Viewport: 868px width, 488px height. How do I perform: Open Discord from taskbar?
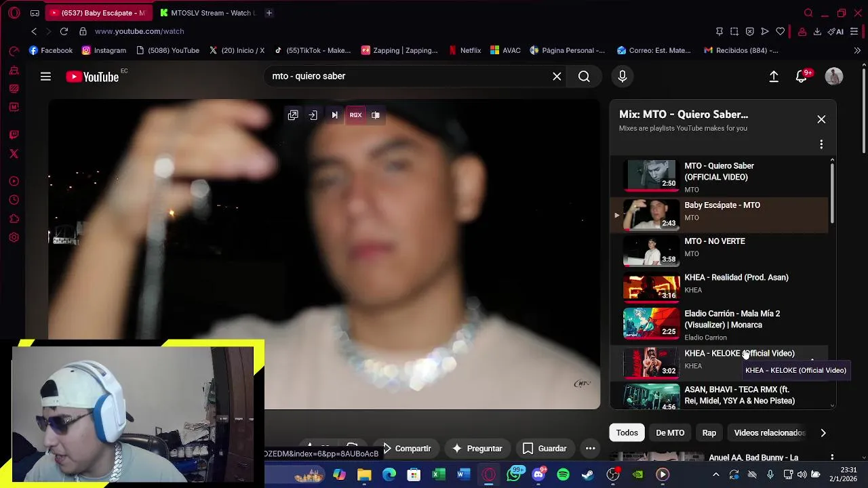tap(538, 474)
